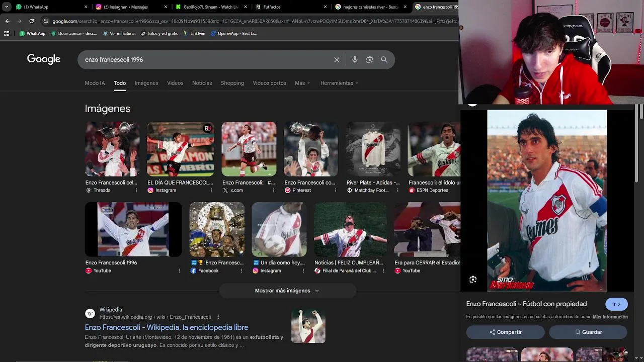Open search by image camera icon
Image resolution: width=644 pixels, height=362 pixels.
[369, 60]
